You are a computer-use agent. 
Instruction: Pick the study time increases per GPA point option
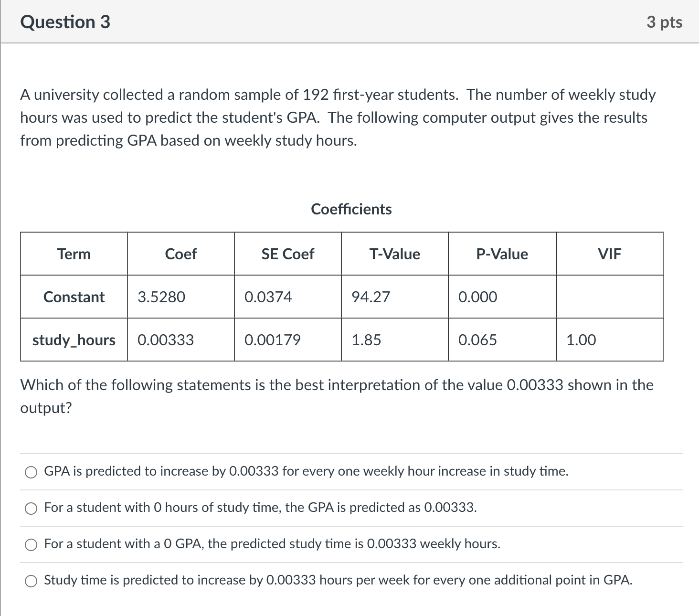31,581
